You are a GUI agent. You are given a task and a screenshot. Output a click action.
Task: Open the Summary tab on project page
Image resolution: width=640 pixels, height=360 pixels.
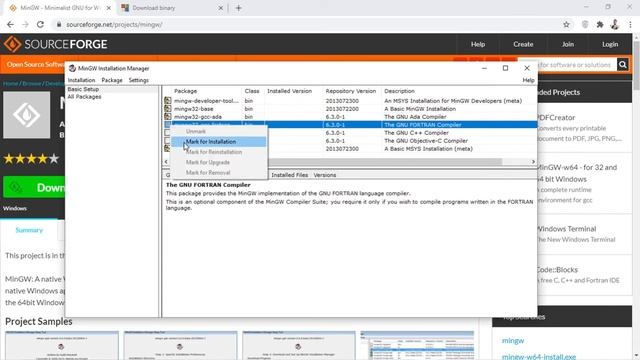click(x=29, y=230)
